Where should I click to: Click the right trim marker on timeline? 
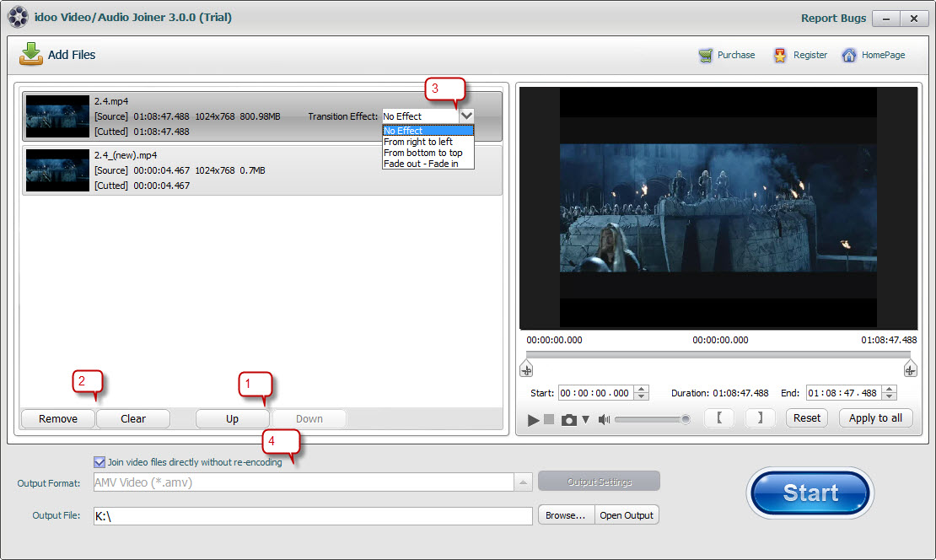(x=910, y=369)
